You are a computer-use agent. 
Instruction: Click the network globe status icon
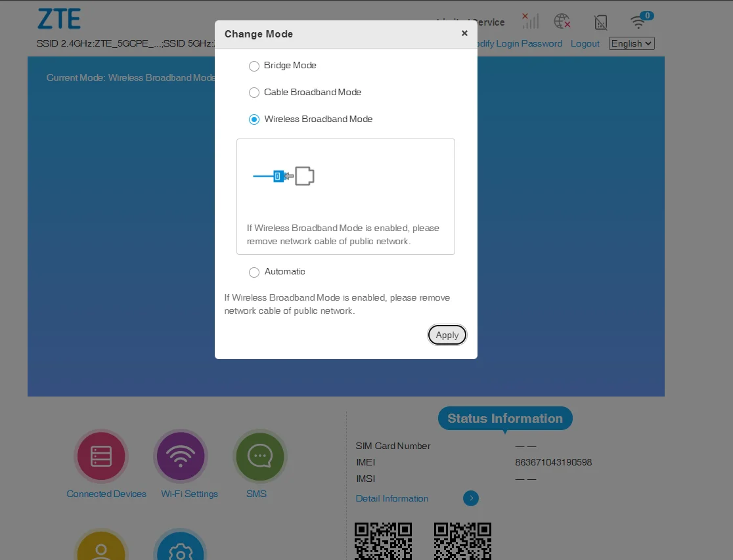pos(562,21)
